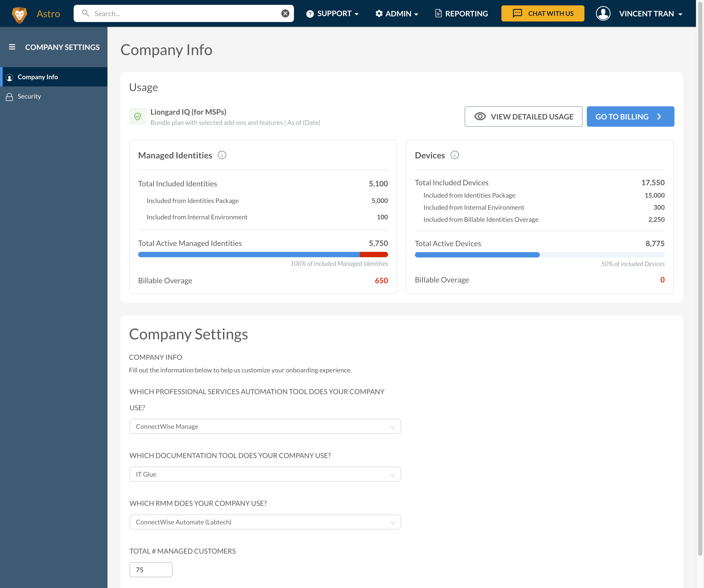704x588 pixels.
Task: Open the ConnectWise Manage PSA dropdown
Action: tap(265, 427)
